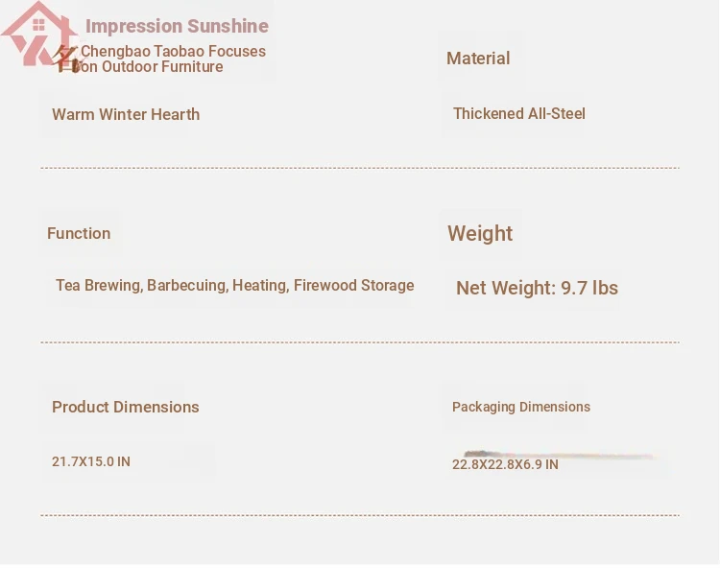Click the Material heading

click(x=478, y=59)
